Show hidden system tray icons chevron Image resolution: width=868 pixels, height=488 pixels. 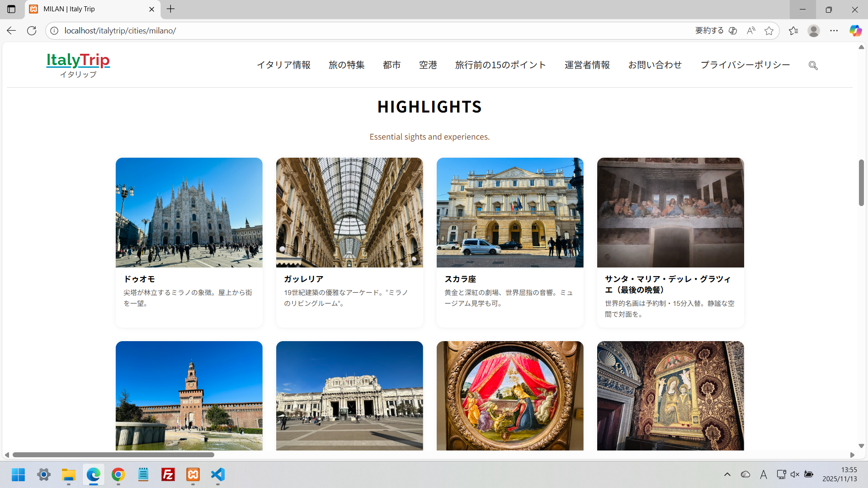[727, 474]
